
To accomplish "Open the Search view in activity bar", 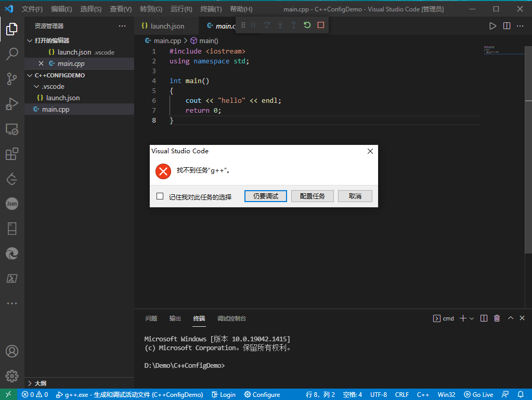I will click(11, 54).
